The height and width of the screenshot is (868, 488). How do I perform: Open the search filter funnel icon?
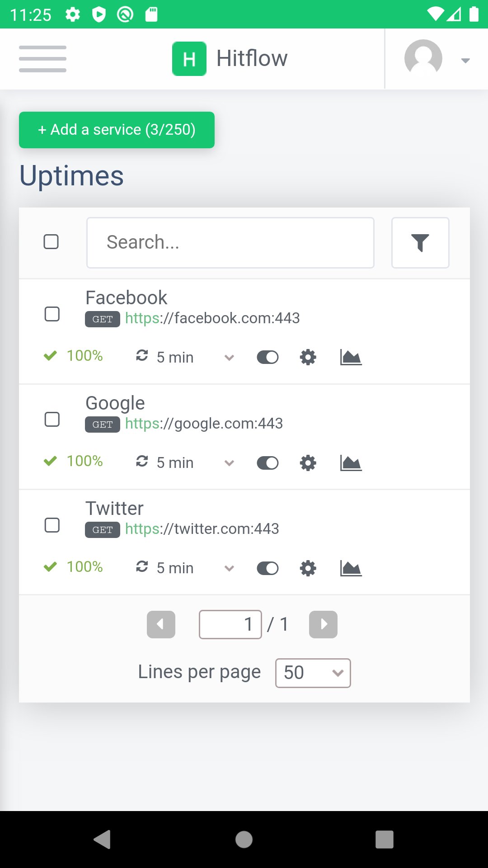[420, 243]
